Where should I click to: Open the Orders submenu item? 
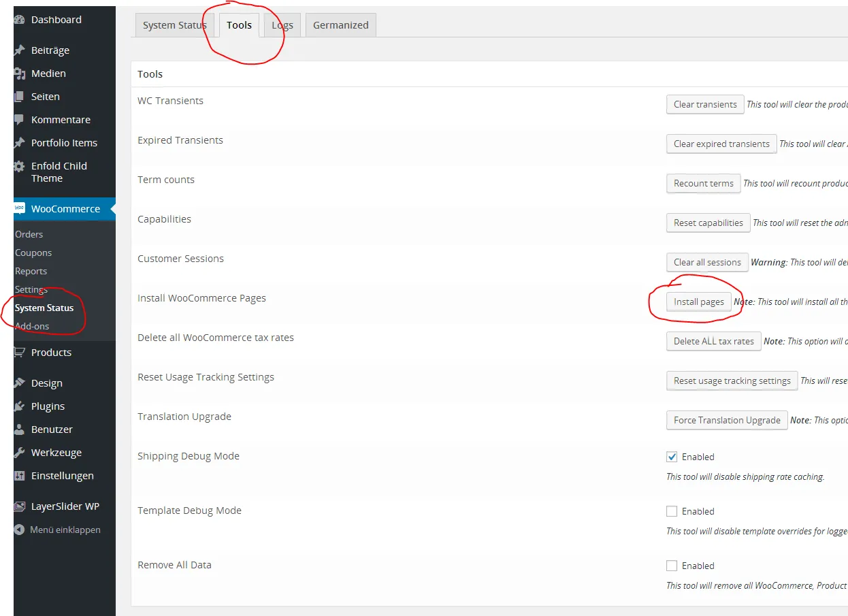click(29, 234)
